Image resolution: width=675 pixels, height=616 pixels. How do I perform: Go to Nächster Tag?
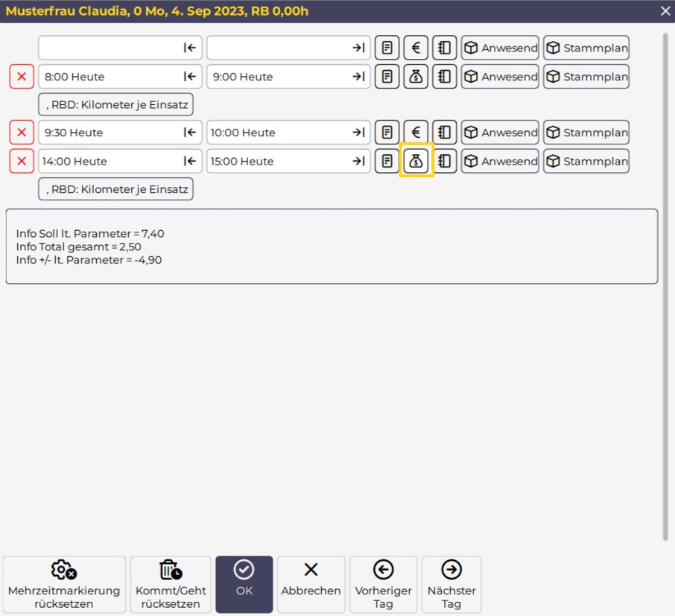[x=451, y=585]
